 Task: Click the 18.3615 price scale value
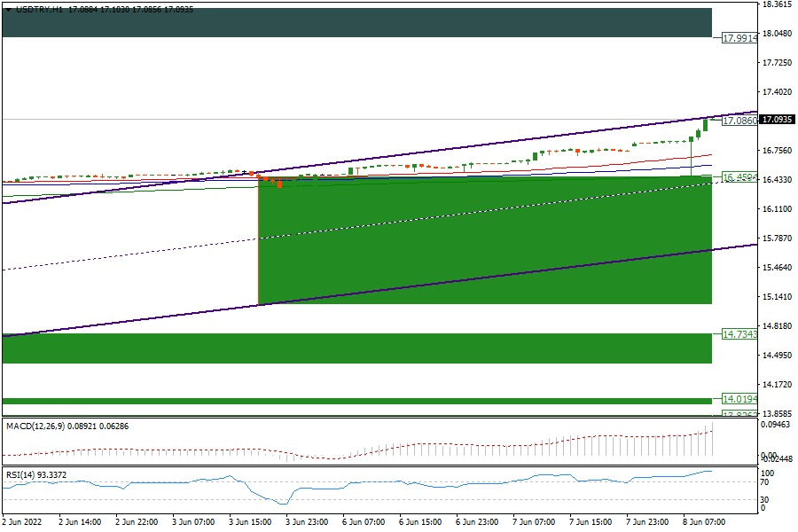point(777,4)
